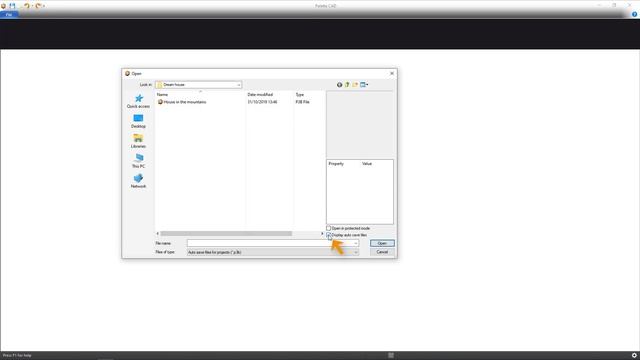Open the view menu icon dropdown
The height and width of the screenshot is (360, 640).
click(364, 84)
